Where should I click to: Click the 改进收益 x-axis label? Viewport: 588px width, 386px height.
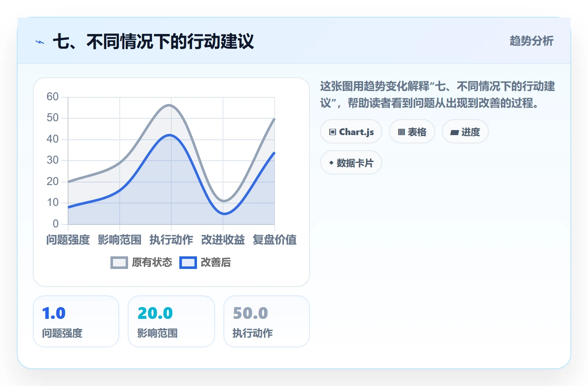[x=223, y=240]
